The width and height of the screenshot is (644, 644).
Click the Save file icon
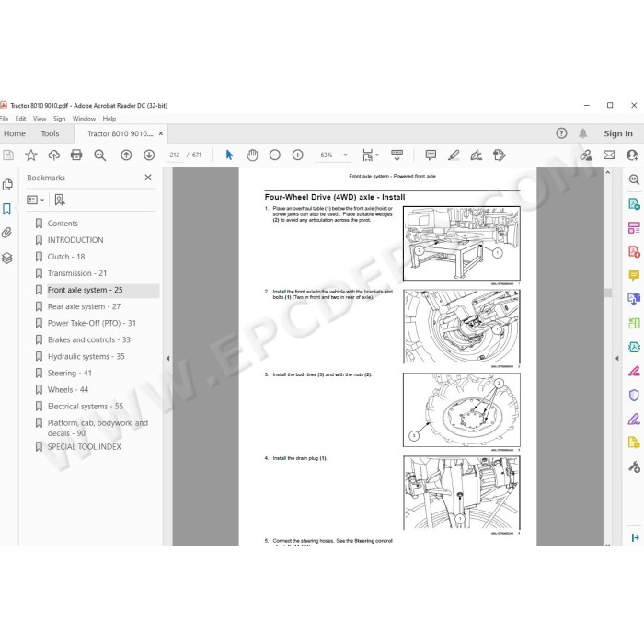(8, 155)
